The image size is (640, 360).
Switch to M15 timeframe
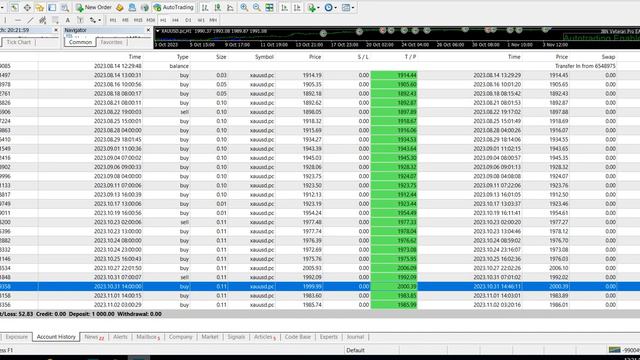[138, 20]
